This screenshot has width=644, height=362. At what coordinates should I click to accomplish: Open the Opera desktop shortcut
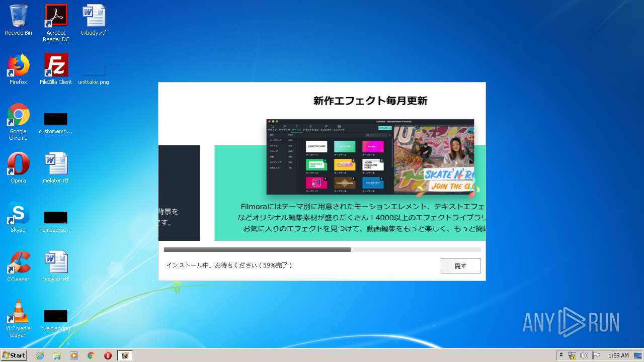click(18, 168)
